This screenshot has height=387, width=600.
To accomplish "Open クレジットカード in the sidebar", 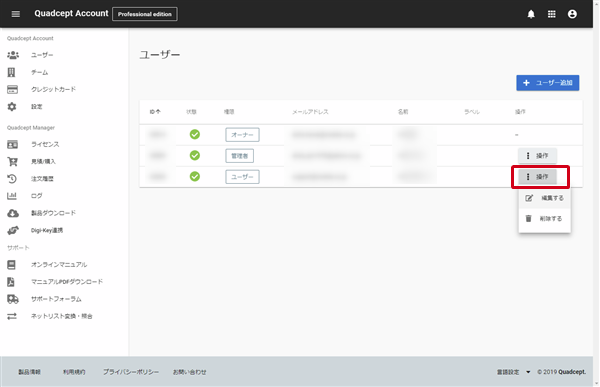I will [53, 89].
